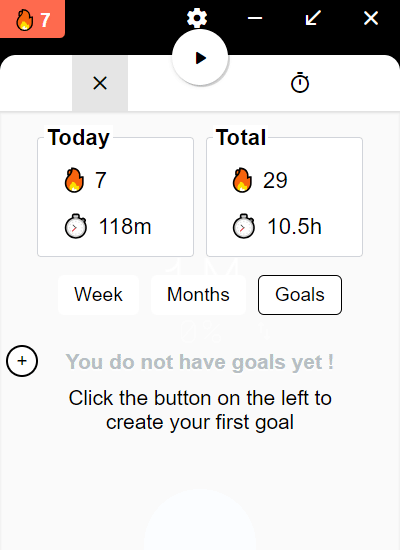Close the application window
This screenshot has width=400, height=550.
coord(371,18)
